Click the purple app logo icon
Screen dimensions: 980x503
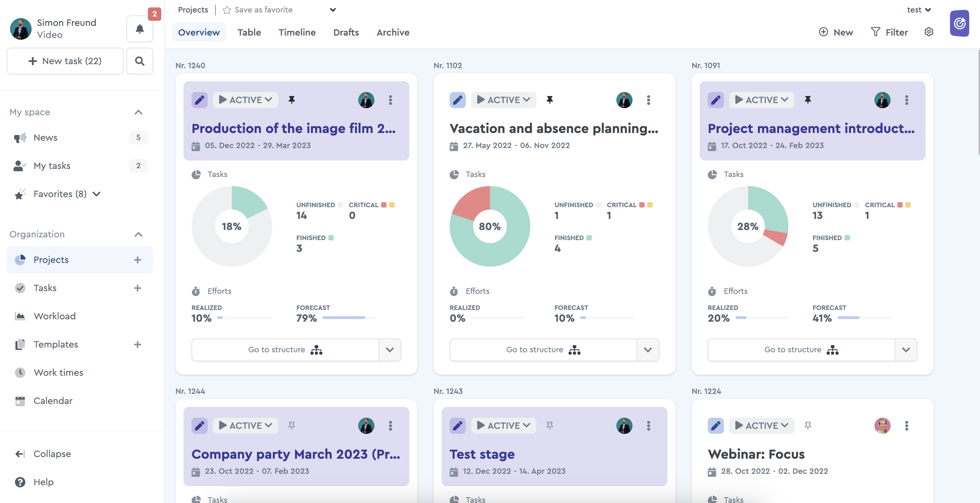click(959, 23)
